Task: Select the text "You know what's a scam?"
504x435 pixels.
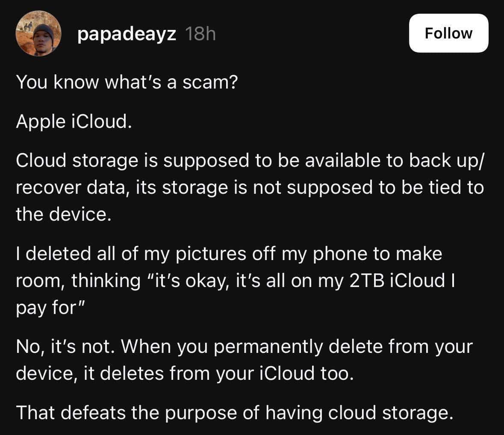Action: tap(127, 82)
